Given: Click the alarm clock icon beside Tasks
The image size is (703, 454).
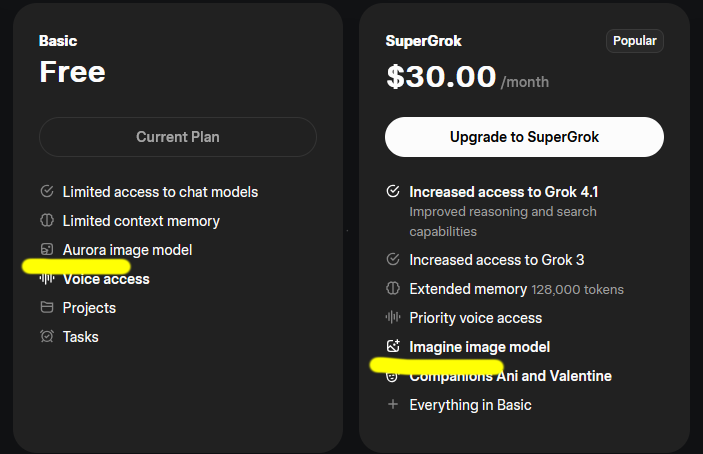Looking at the screenshot, I should [46, 337].
